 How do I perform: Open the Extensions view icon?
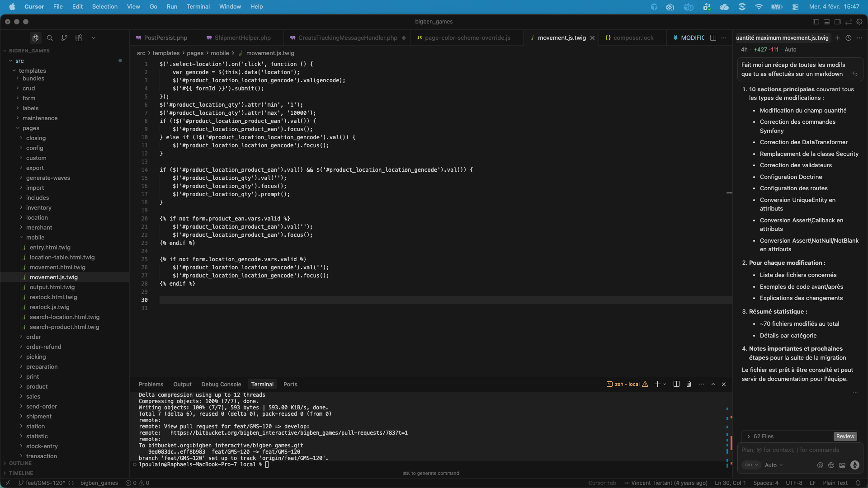pyautogui.click(x=79, y=38)
